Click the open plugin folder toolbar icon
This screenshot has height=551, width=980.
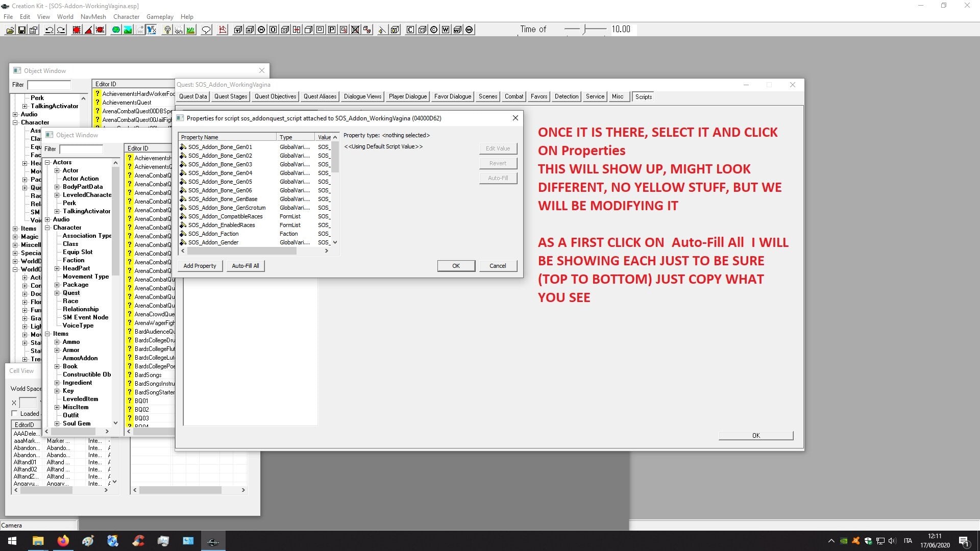point(10,30)
